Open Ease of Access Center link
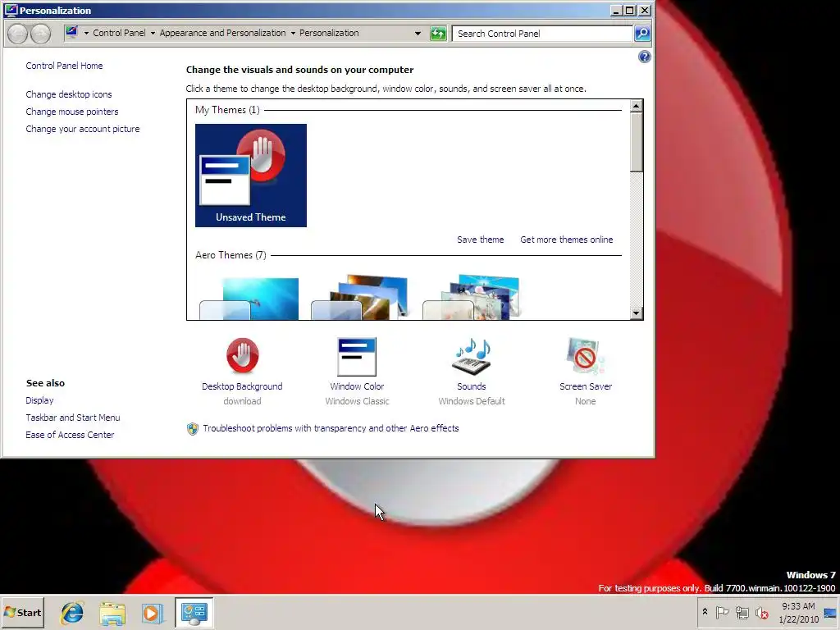 [x=70, y=435]
